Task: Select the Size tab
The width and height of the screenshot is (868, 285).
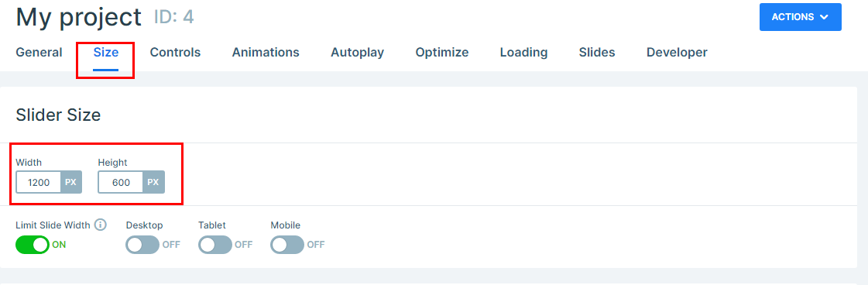Action: [x=106, y=53]
